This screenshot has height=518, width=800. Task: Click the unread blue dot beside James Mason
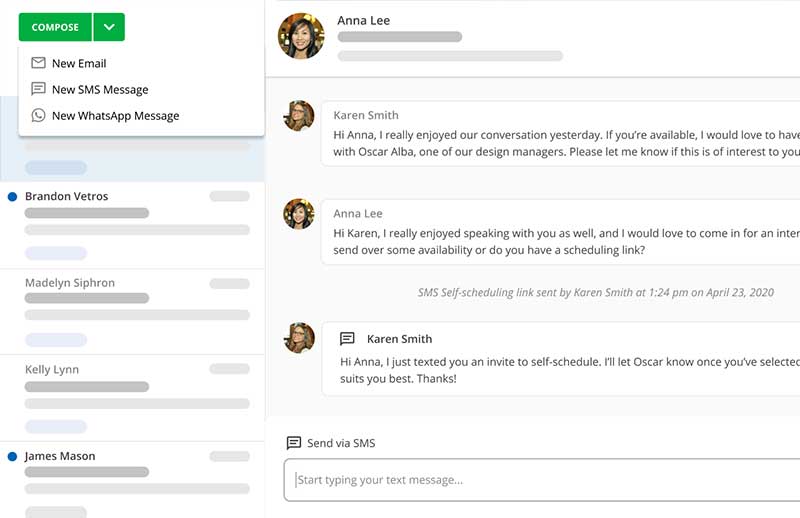tap(12, 457)
